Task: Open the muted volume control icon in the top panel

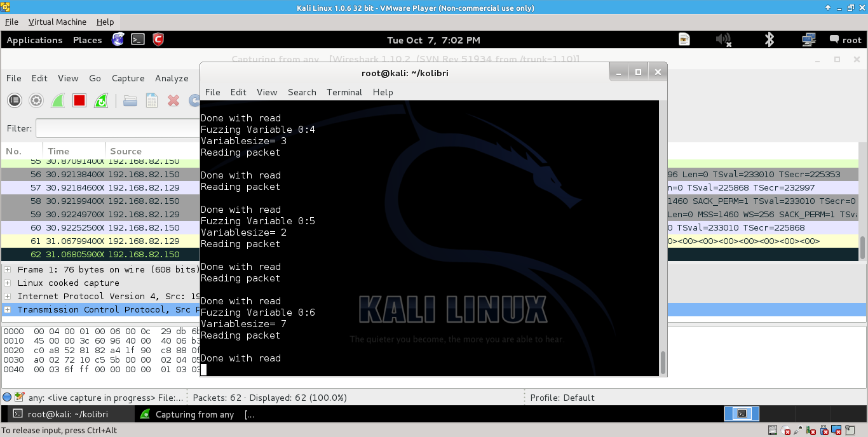Action: (724, 39)
